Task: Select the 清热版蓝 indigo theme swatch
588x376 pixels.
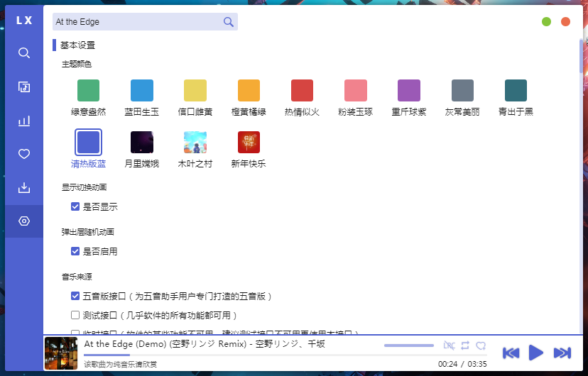Action: pos(88,143)
